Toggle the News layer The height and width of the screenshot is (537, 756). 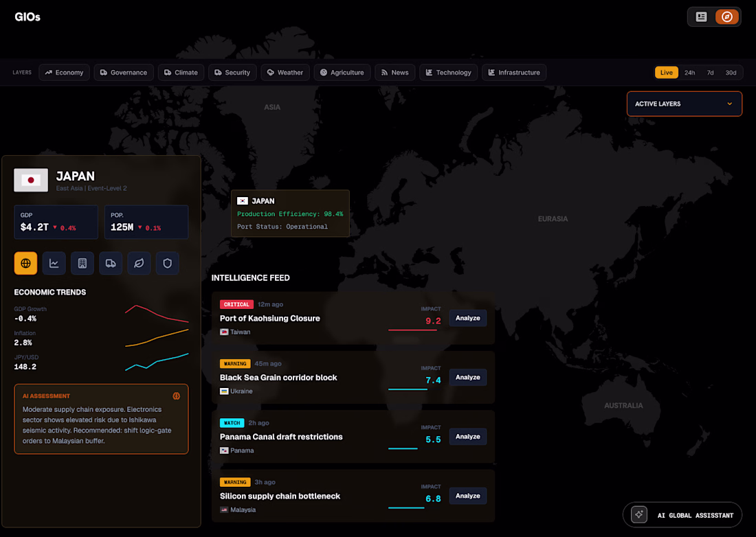[x=395, y=72]
